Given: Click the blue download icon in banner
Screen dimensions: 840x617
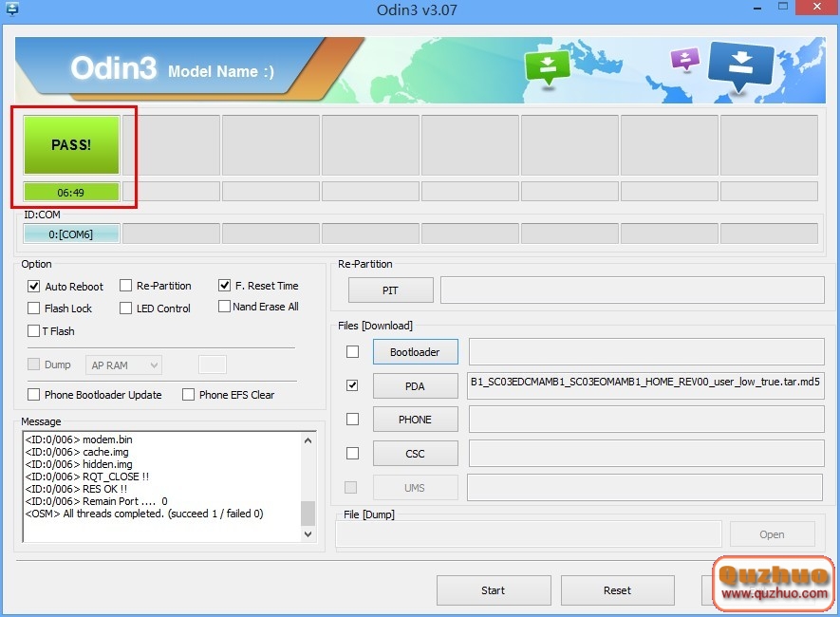Looking at the screenshot, I should (740, 67).
